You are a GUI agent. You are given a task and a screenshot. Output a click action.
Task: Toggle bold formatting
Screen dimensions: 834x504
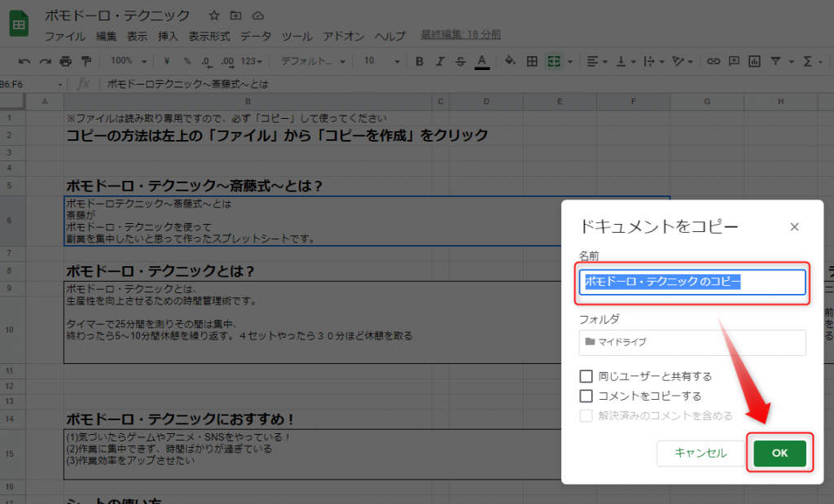[x=419, y=61]
